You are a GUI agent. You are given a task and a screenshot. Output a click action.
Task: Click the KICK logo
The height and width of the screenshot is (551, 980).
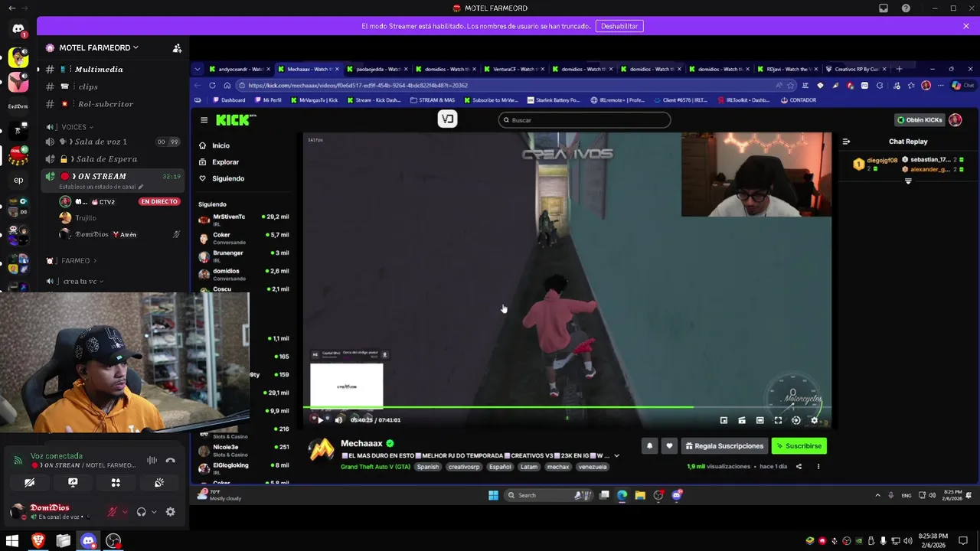click(x=235, y=119)
